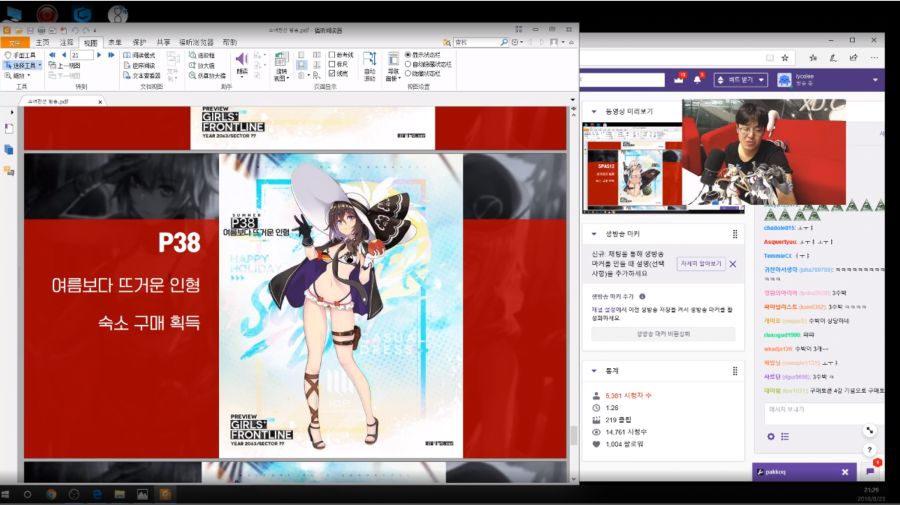The height and width of the screenshot is (505, 900).
Task: Open the File ribbon tab
Action: [x=14, y=42]
